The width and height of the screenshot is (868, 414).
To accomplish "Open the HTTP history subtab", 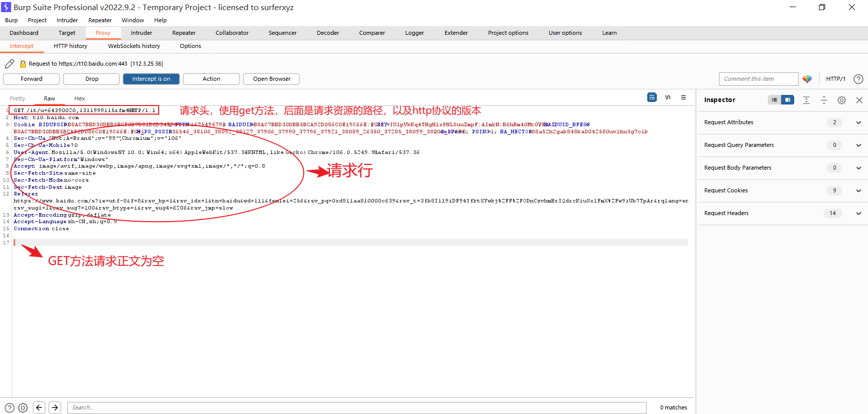I will point(70,46).
